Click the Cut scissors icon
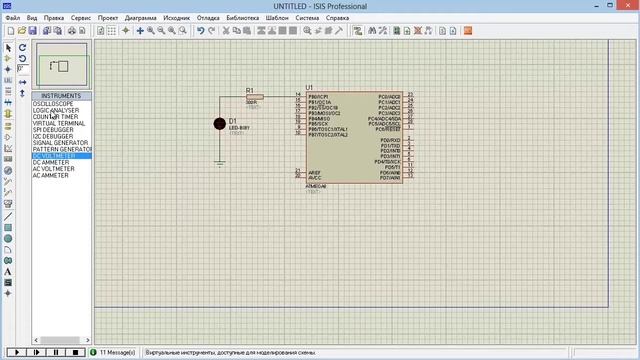 (x=226, y=31)
